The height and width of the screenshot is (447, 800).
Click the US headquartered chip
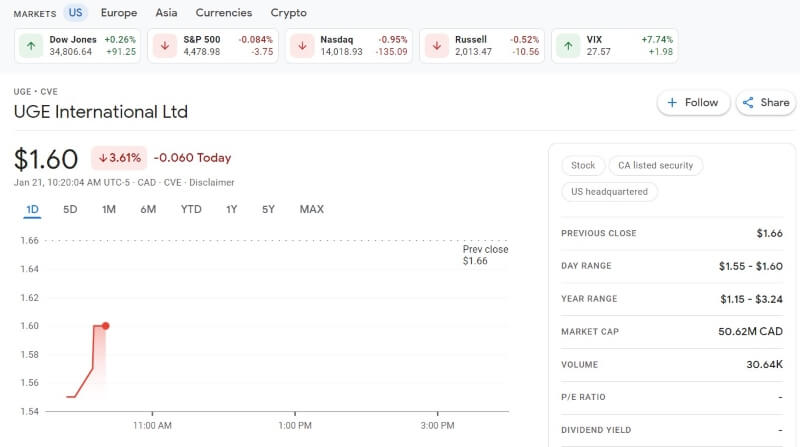click(x=609, y=192)
